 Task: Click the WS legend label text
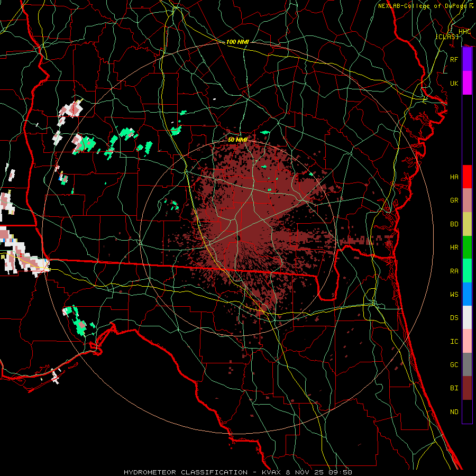point(454,294)
